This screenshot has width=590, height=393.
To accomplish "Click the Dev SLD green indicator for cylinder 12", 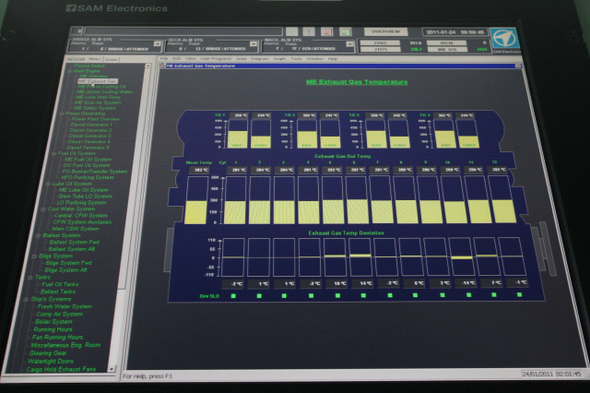I will [519, 294].
